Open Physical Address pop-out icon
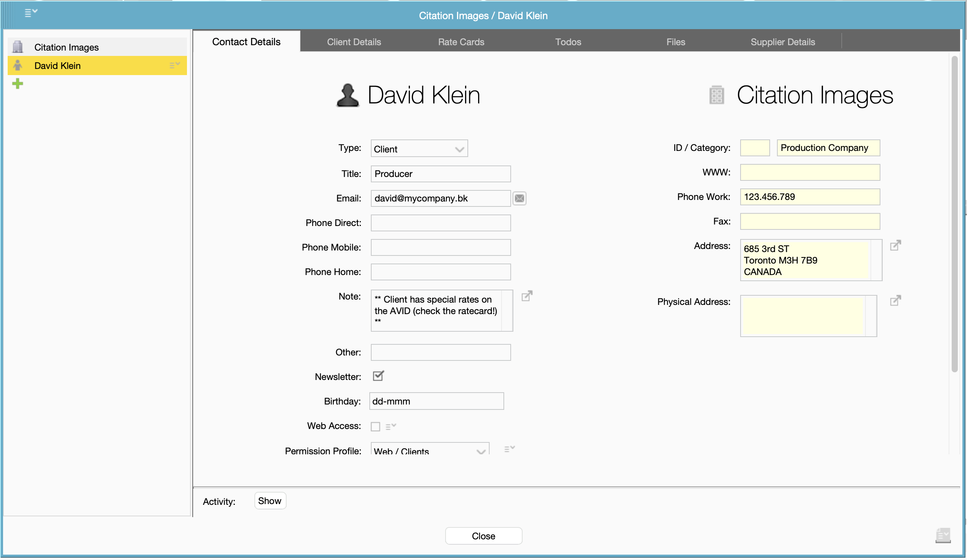Image resolution: width=967 pixels, height=560 pixels. [x=895, y=300]
